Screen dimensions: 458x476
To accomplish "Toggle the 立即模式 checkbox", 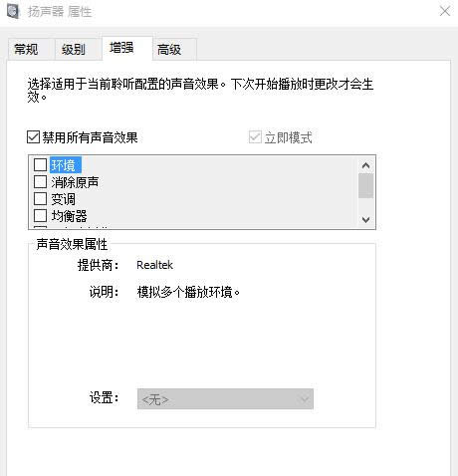I will tap(255, 137).
